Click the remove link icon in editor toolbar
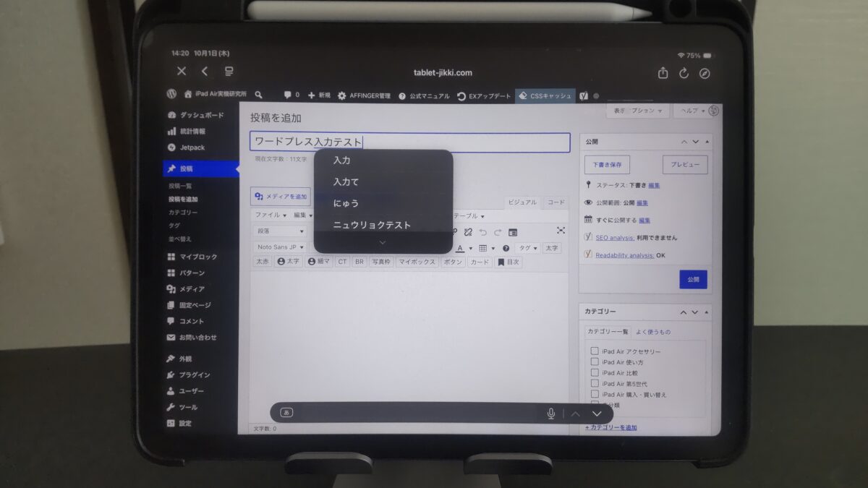The width and height of the screenshot is (868, 488). tap(468, 232)
